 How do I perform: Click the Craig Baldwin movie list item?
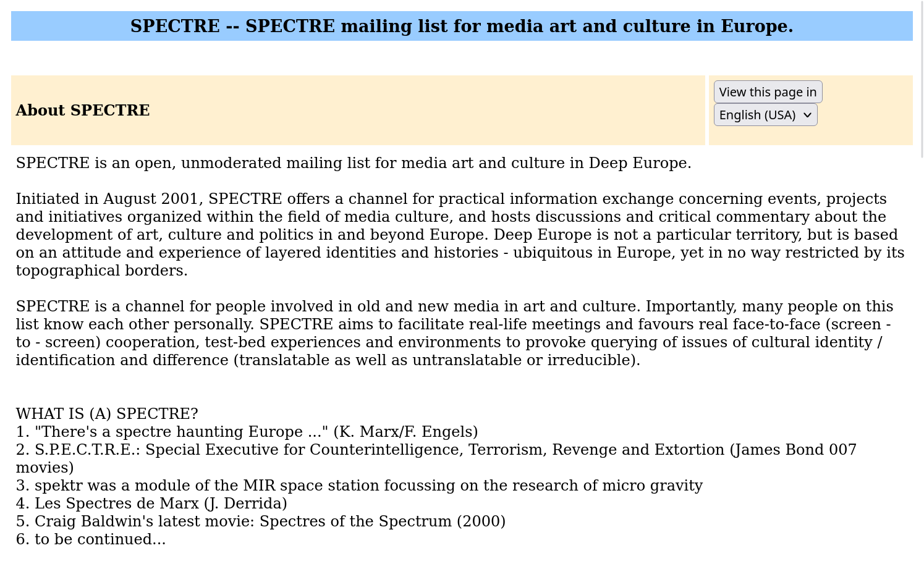pos(260,521)
